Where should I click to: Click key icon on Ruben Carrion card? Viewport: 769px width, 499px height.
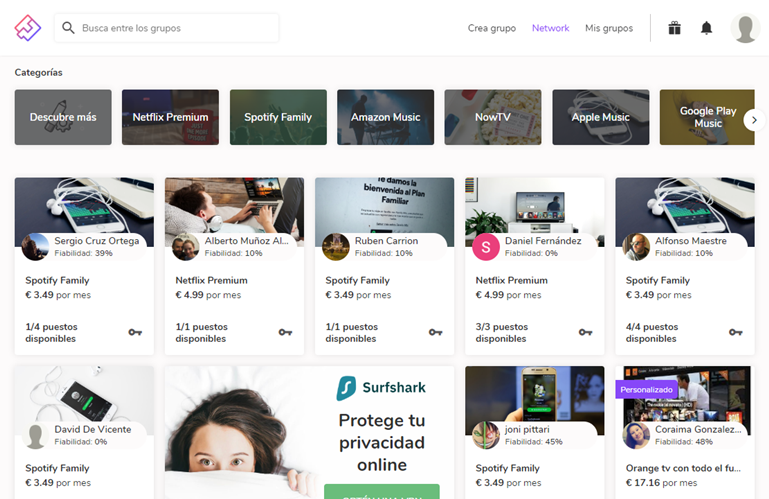point(435,332)
